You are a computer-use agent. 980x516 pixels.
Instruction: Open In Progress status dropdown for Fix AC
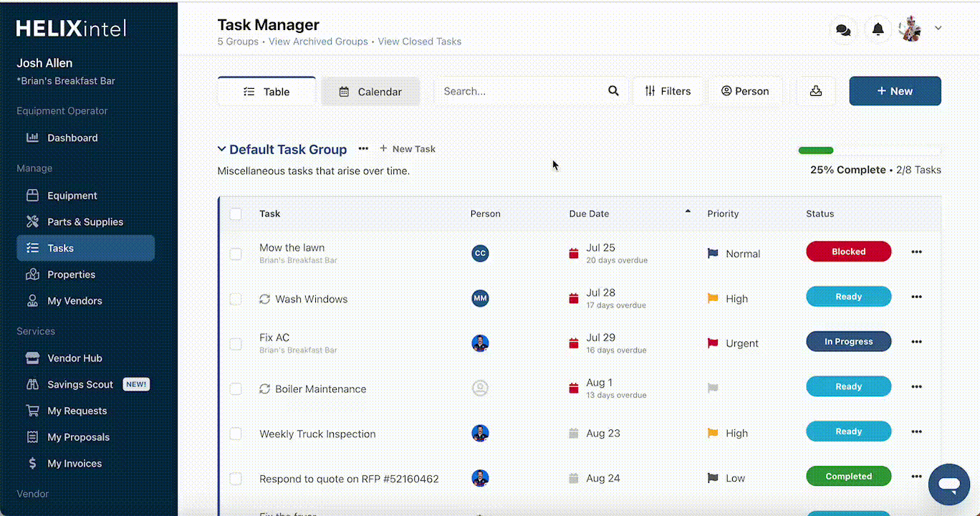[849, 341]
